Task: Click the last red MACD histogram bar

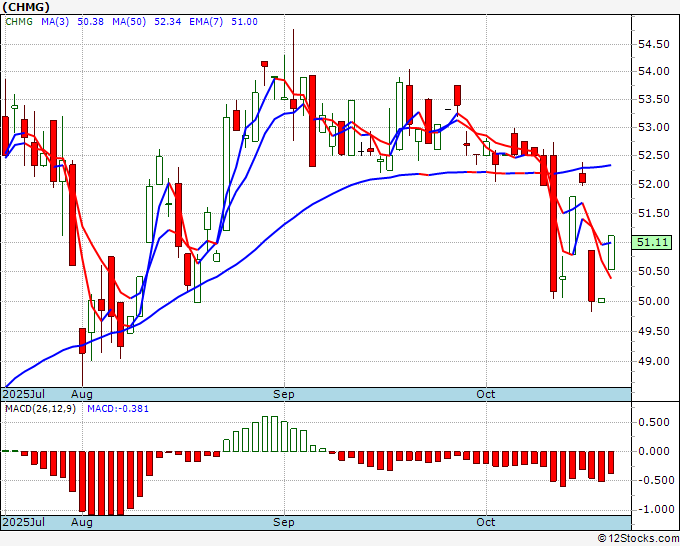Action: [611, 462]
